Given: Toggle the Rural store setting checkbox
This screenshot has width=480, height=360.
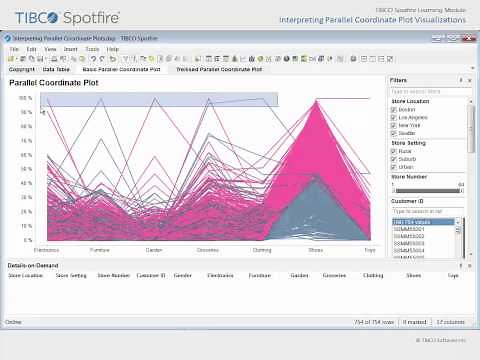Looking at the screenshot, I should [394, 151].
